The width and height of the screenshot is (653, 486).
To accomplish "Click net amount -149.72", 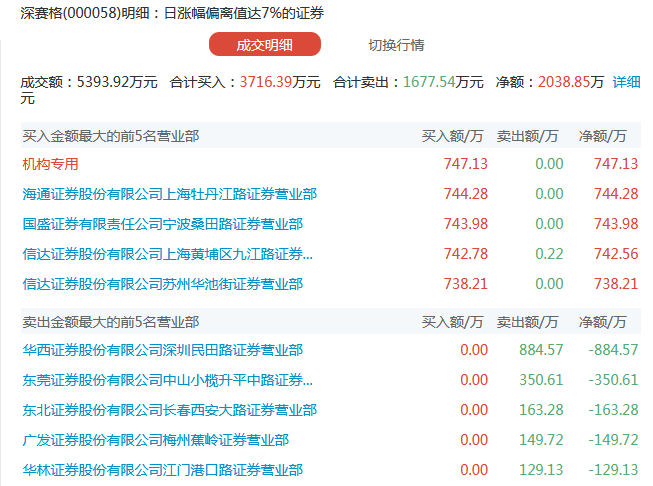I will (613, 440).
